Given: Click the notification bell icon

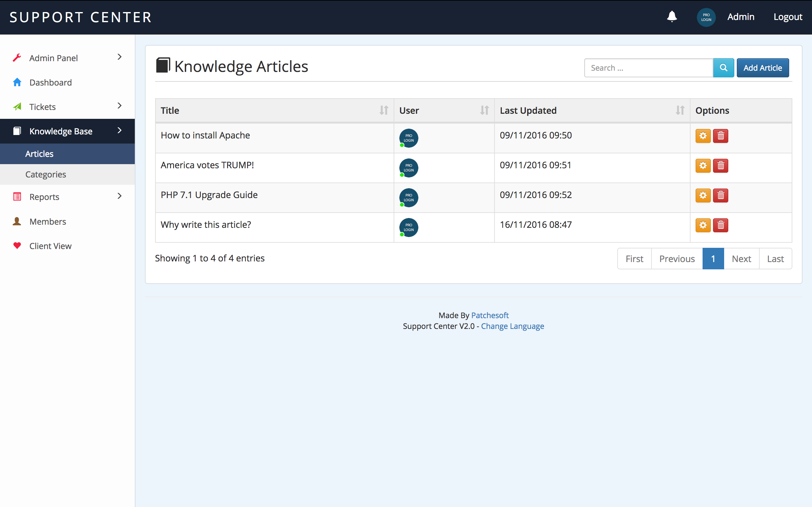Looking at the screenshot, I should pos(672,16).
